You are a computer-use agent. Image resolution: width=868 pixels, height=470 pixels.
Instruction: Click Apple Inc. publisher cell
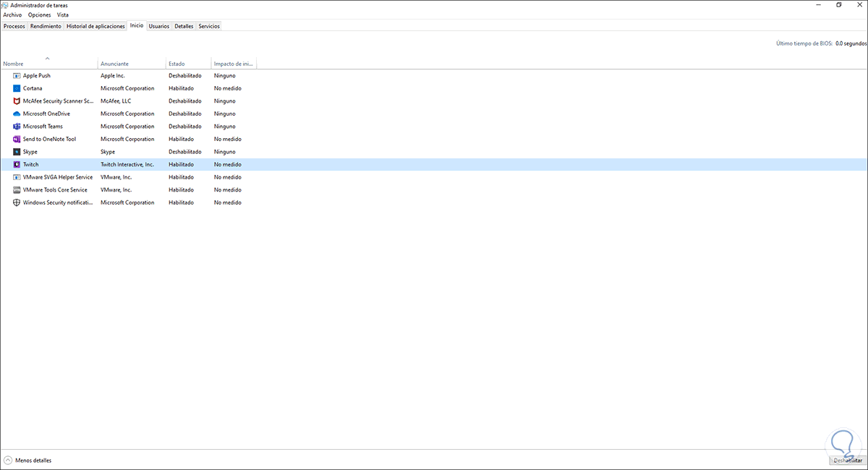pyautogui.click(x=113, y=75)
